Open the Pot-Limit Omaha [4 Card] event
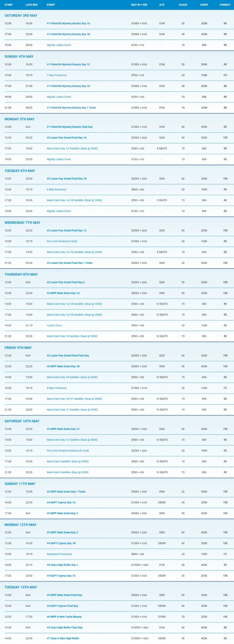Viewport: 234px width, 644px height. tap(62, 241)
